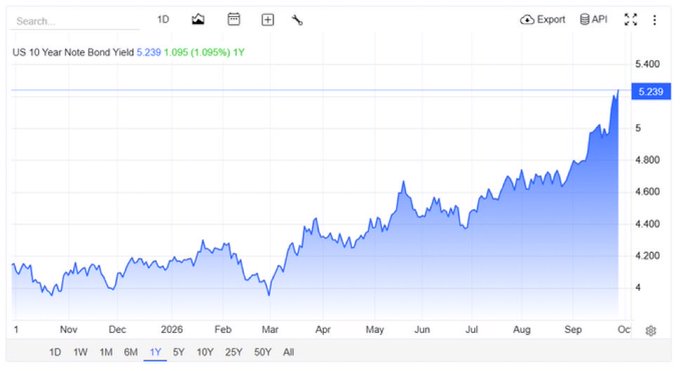This screenshot has height=371, width=680.
Task: Select the 5Y range tab
Action: 179,352
